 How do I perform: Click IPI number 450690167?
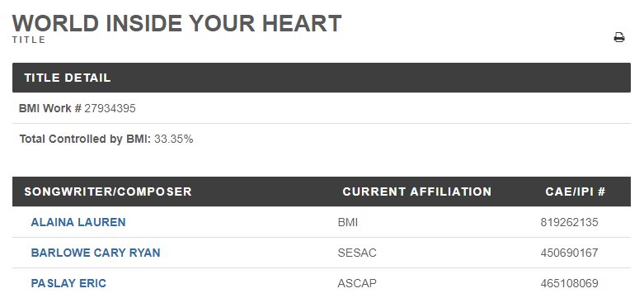point(569,253)
